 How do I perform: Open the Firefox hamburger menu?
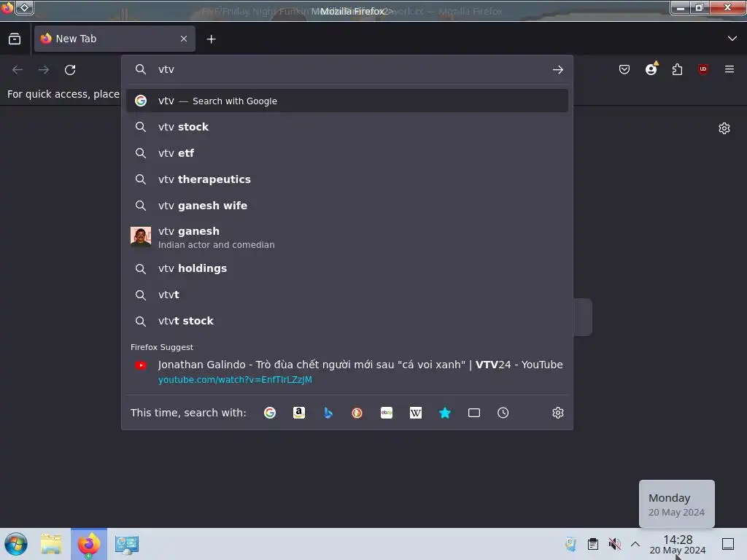[729, 69]
